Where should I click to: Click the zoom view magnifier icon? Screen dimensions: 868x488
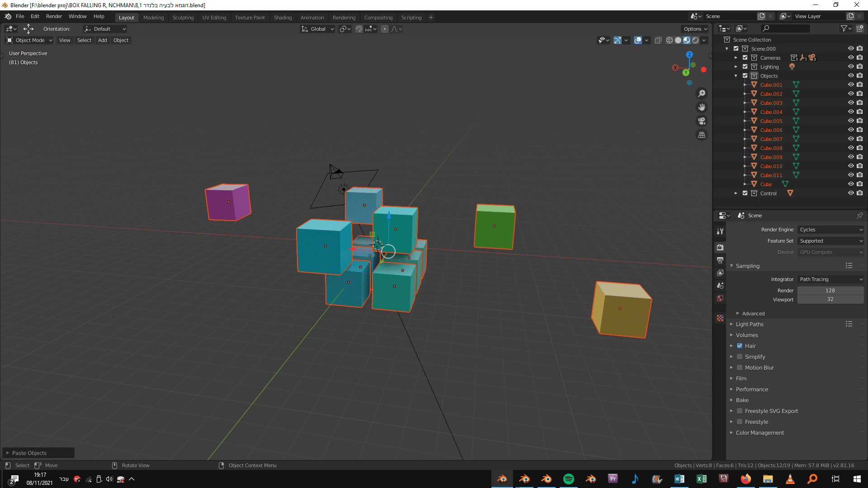[702, 94]
